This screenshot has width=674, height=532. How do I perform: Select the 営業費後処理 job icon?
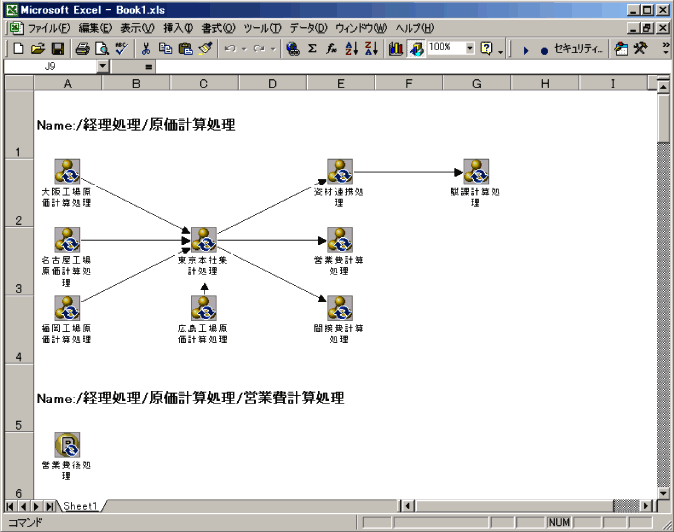coord(67,445)
